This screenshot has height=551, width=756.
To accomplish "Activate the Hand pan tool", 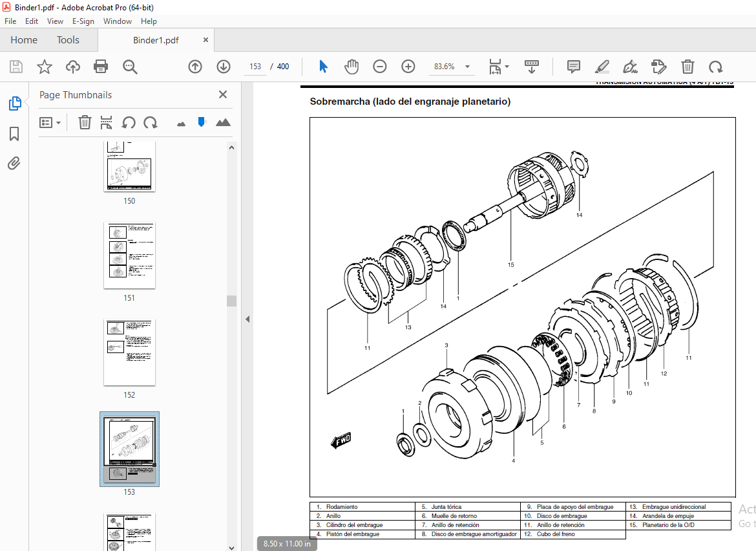I will click(x=352, y=67).
